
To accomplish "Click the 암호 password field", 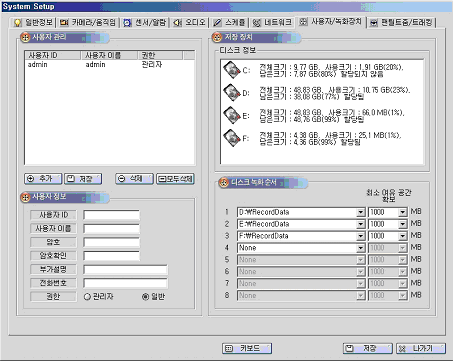I will pos(111,242).
